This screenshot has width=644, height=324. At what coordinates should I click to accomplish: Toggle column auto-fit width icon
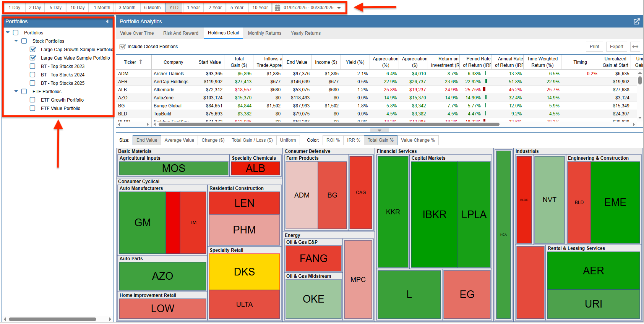click(635, 47)
